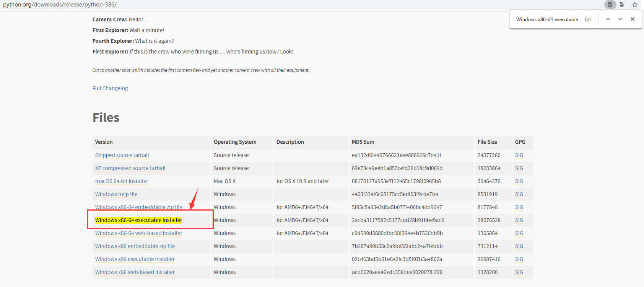Click MD5 sum 02cd63bd5b31e642fc3d5f07b3a4862a
The height and width of the screenshot is (287, 644).
point(397,259)
